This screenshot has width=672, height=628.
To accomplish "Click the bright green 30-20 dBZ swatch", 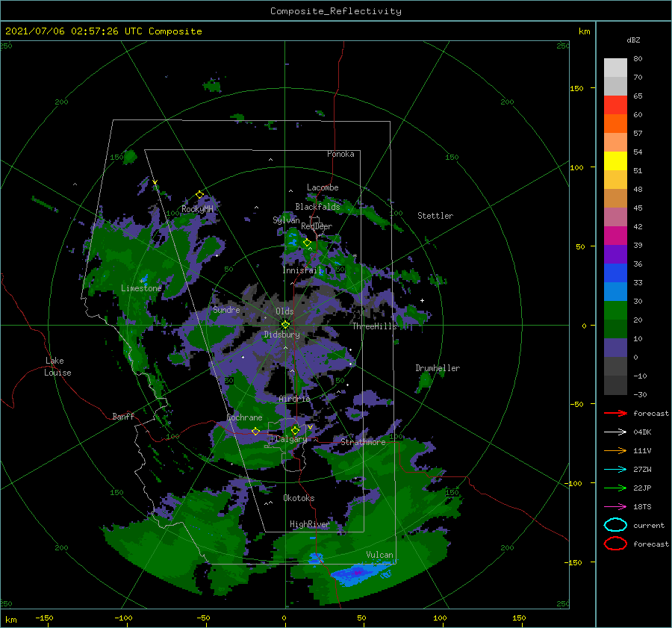I will 615,311.
